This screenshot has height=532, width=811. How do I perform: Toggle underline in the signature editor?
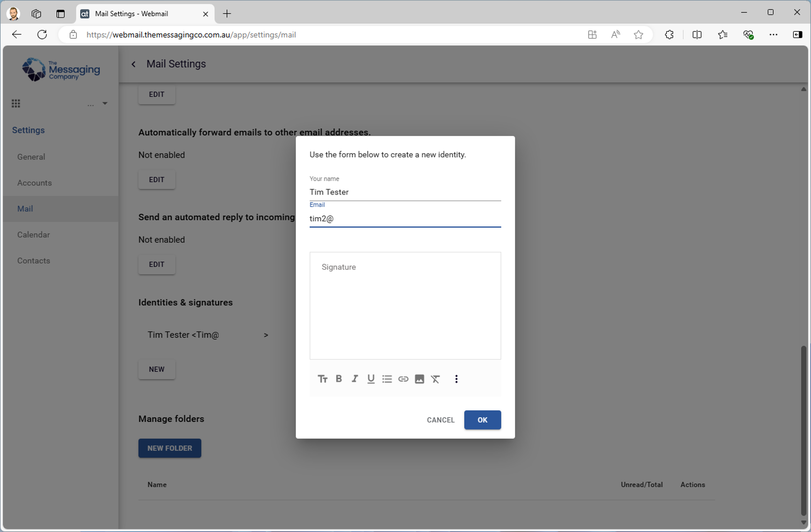pos(371,379)
